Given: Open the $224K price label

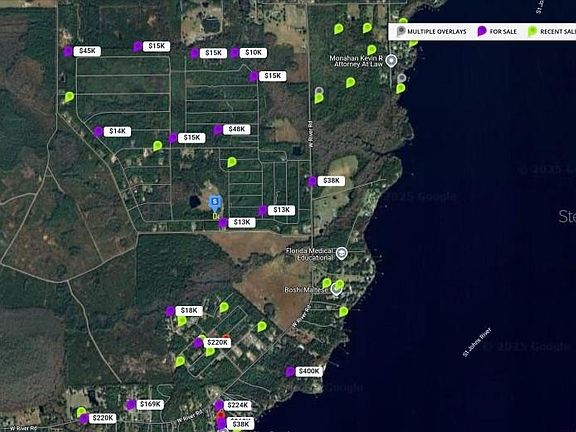Looking at the screenshot, I should pos(238,405).
